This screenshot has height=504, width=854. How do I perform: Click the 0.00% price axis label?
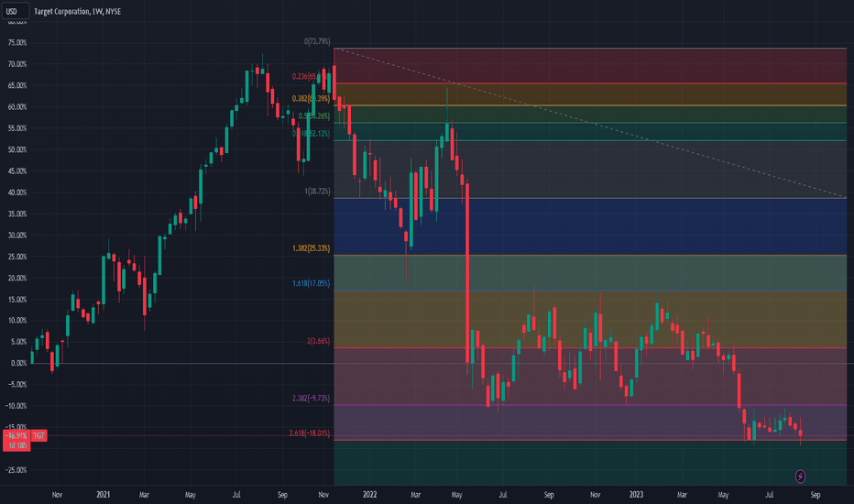click(18, 364)
